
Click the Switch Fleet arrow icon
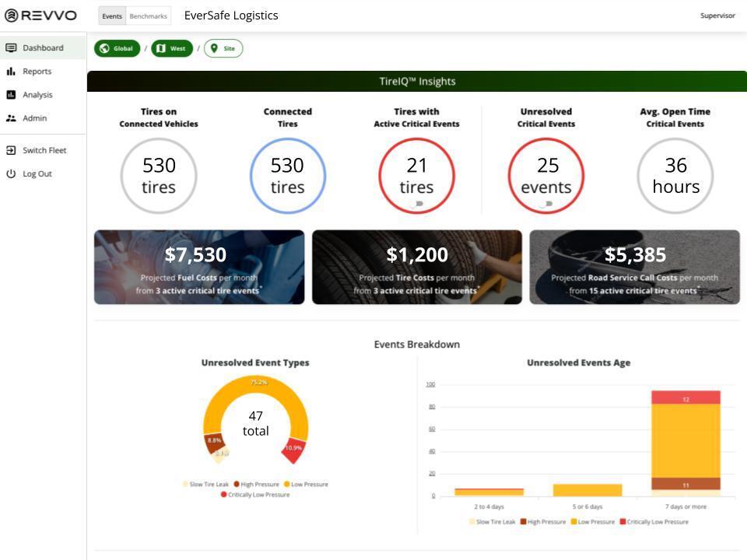click(x=11, y=150)
